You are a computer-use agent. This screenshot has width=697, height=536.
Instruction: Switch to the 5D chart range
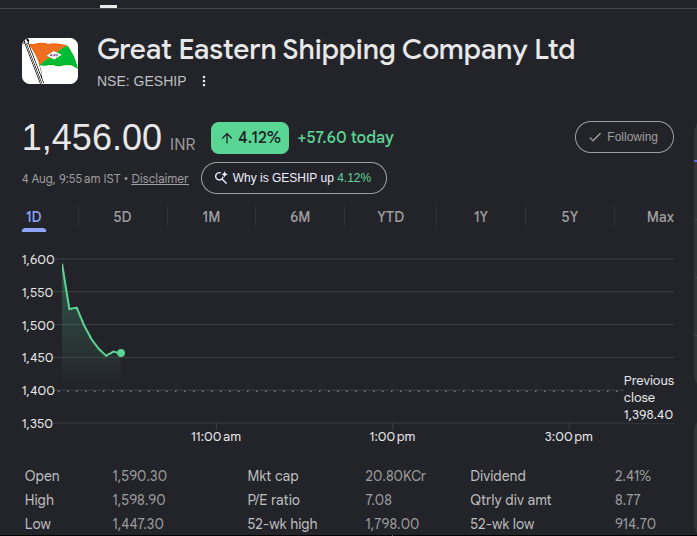click(122, 217)
